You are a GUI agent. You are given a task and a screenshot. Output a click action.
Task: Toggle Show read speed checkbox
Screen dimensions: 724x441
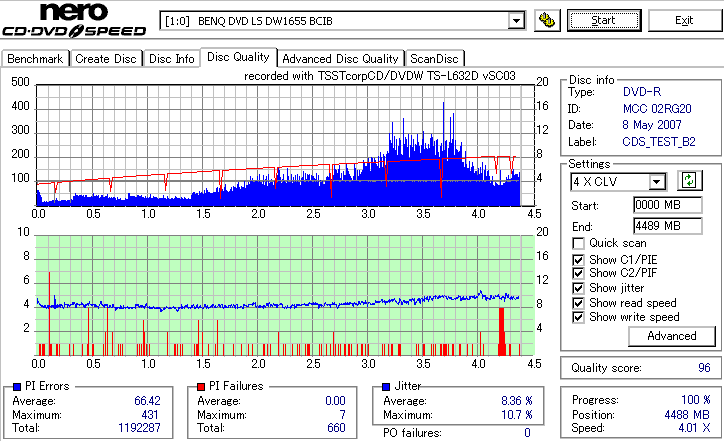coord(578,303)
